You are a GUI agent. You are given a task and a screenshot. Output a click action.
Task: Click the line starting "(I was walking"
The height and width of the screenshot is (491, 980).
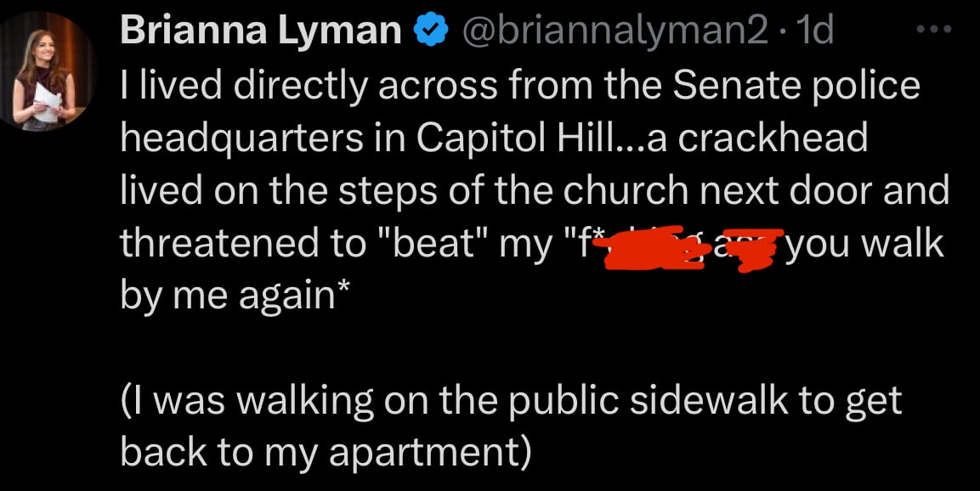coord(510,401)
